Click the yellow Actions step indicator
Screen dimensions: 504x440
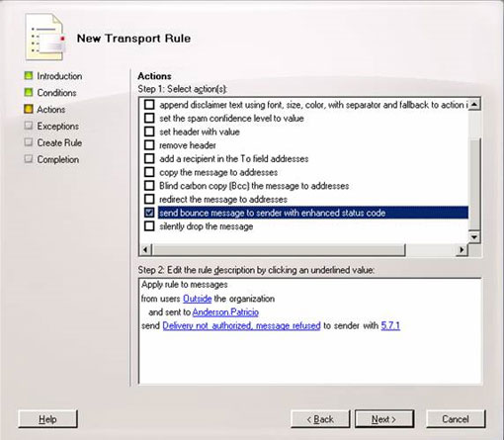pos(29,109)
